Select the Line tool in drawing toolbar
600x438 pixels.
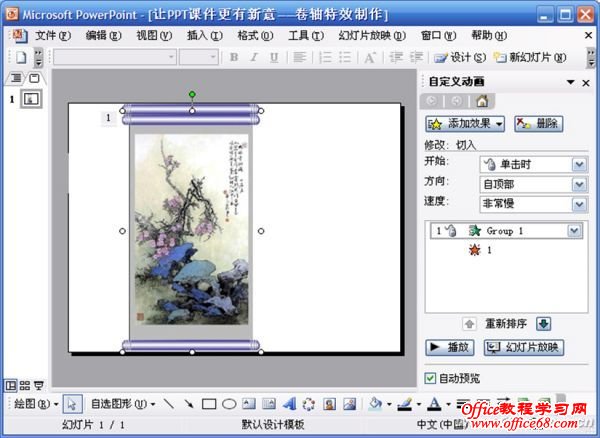click(x=169, y=404)
